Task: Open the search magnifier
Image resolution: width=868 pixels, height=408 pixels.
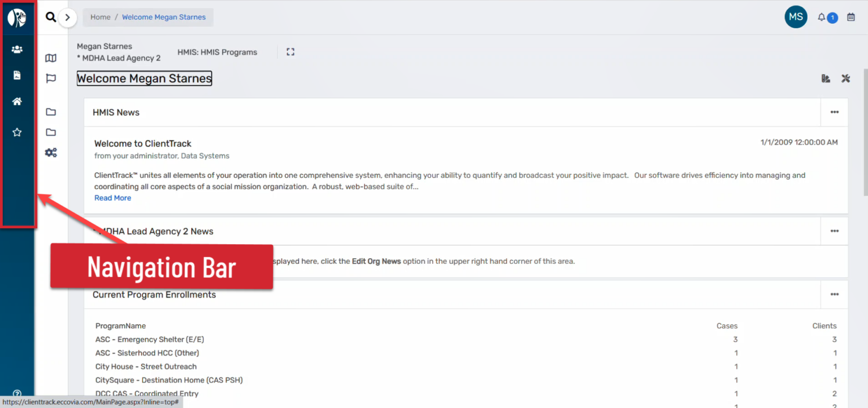Action: coord(50,17)
